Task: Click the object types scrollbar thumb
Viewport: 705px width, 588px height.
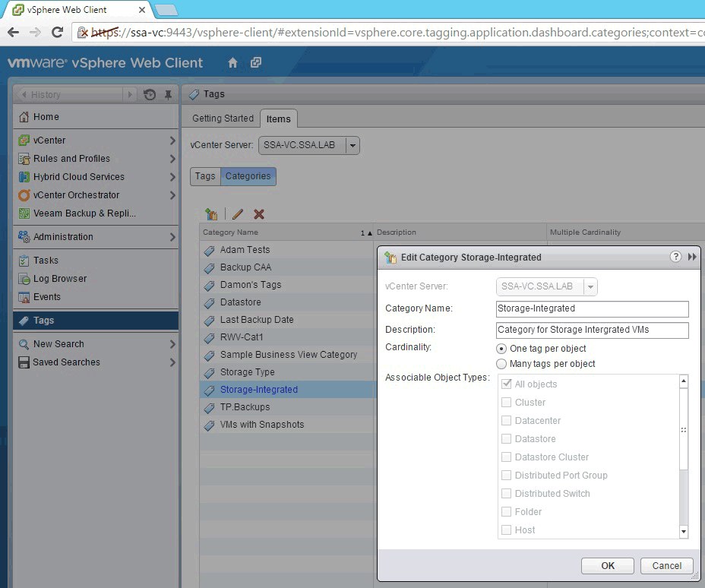Action: coord(684,429)
